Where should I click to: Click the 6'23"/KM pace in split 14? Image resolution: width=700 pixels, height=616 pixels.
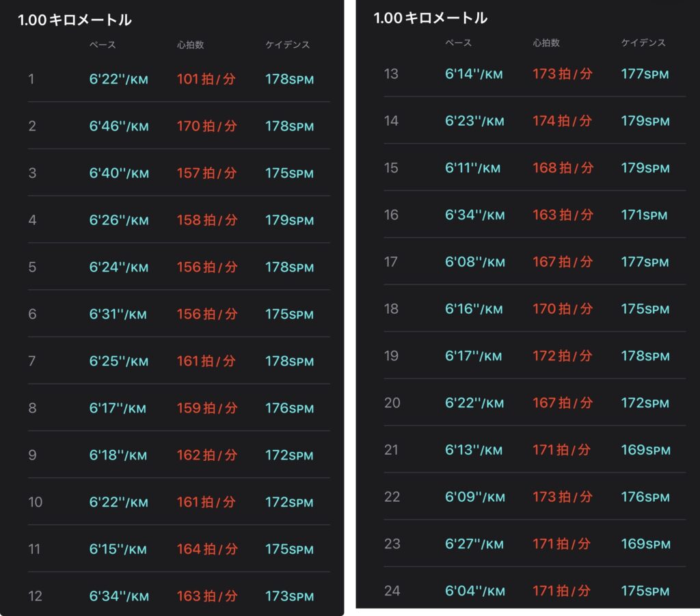(x=474, y=120)
